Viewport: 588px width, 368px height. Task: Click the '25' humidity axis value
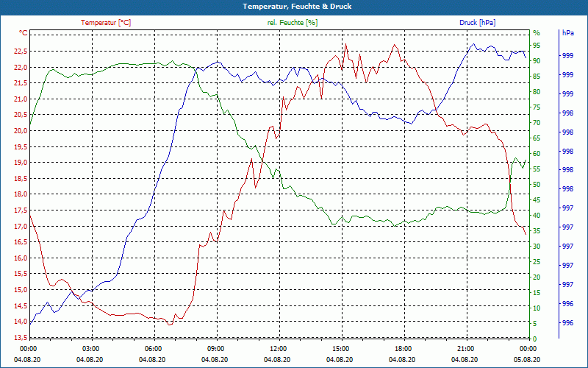(x=537, y=262)
